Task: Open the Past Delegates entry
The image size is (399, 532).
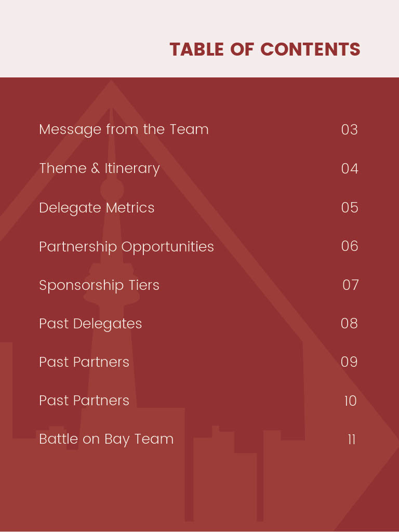Action: pyautogui.click(x=90, y=324)
